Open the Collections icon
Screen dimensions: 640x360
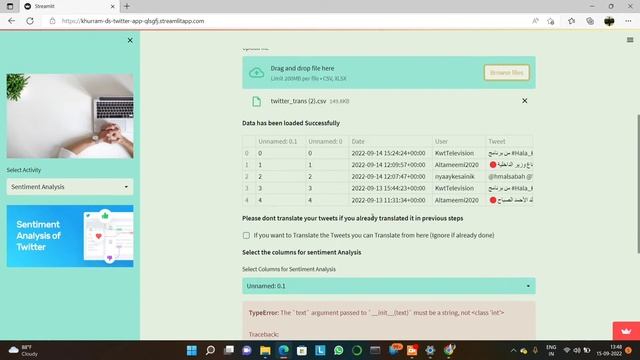point(590,21)
